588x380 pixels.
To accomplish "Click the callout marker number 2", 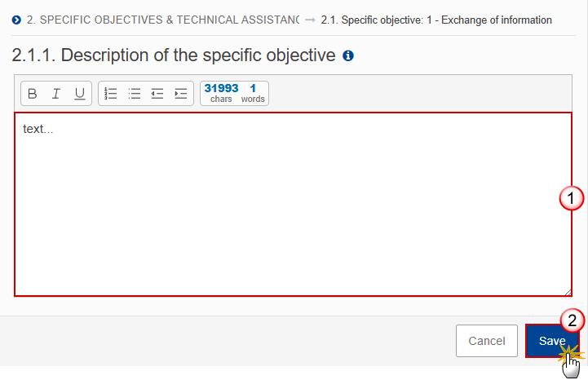I will [x=573, y=320].
